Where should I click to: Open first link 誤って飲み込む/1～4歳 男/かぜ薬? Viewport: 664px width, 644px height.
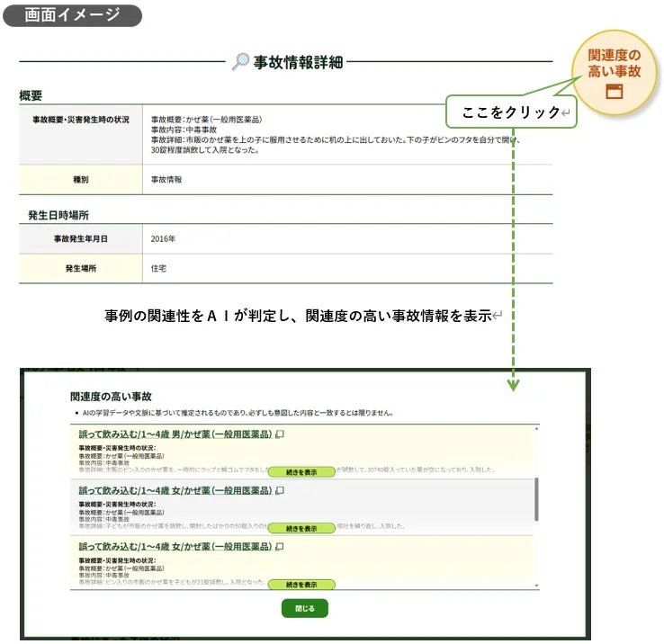175,434
